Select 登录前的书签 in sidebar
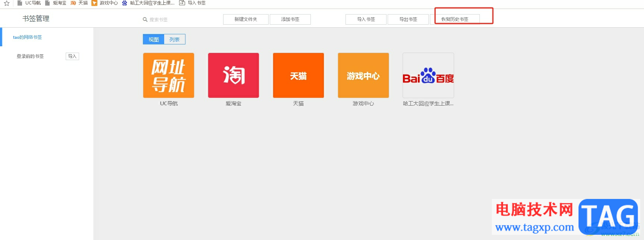The width and height of the screenshot is (644, 240). point(30,56)
